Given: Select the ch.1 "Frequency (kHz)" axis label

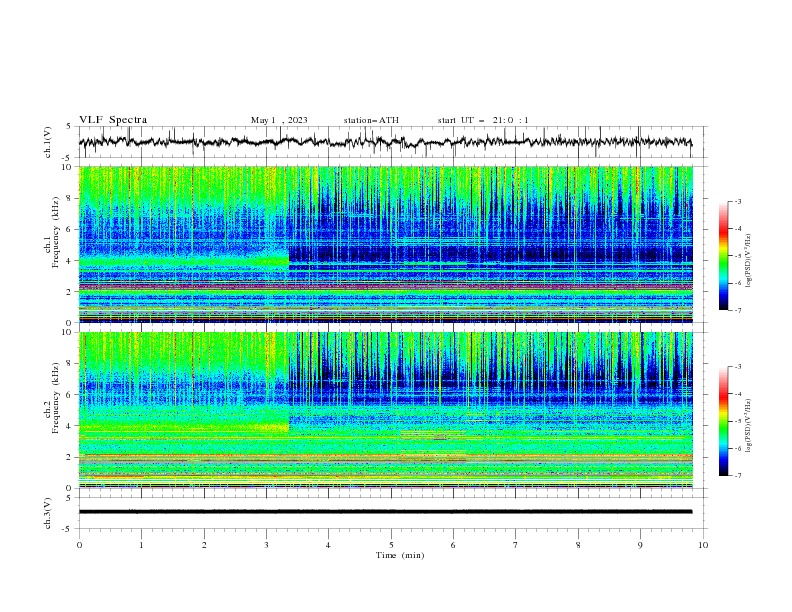Looking at the screenshot, I should pos(56,232).
